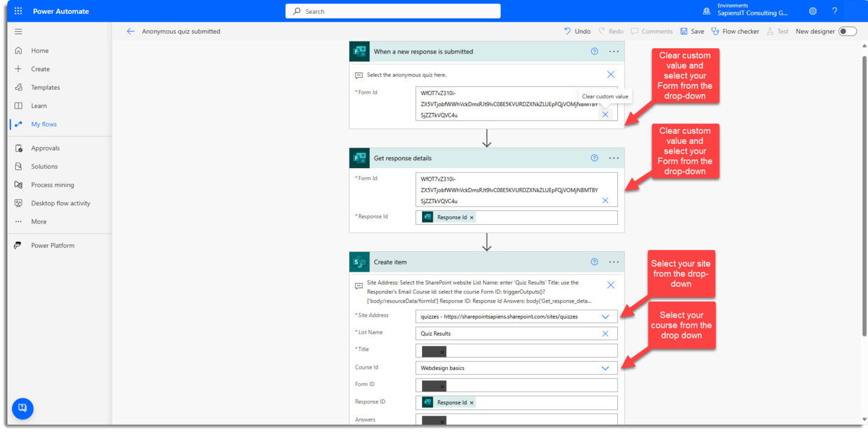Toggle the New designer switch
Screen dimensions: 868x432
(x=847, y=31)
